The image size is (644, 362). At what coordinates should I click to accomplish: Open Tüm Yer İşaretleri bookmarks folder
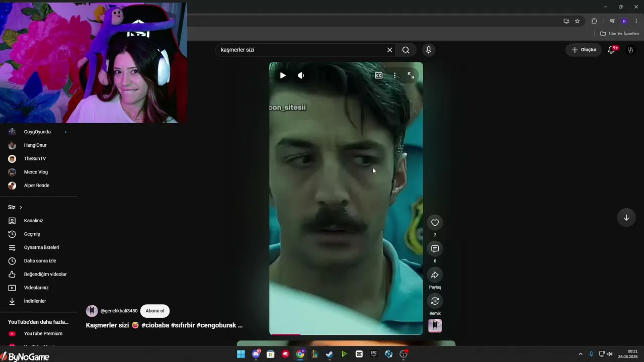619,34
